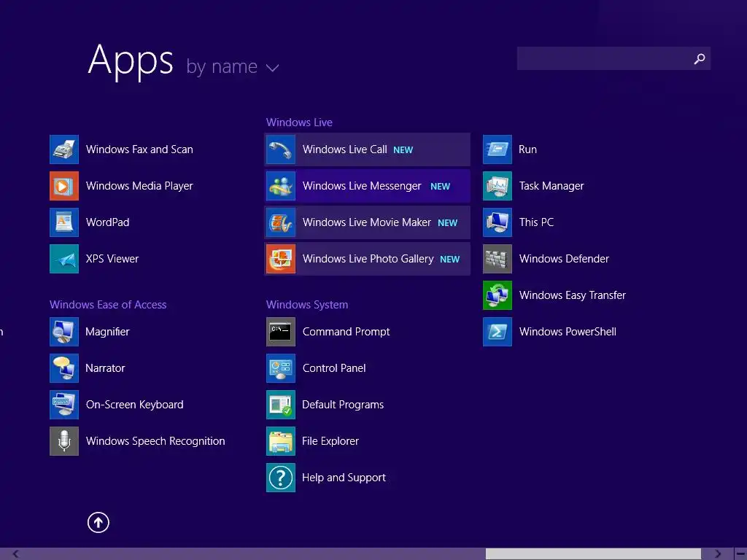Click in the apps search field
Image resolution: width=747 pixels, height=560 pixels.
point(614,58)
